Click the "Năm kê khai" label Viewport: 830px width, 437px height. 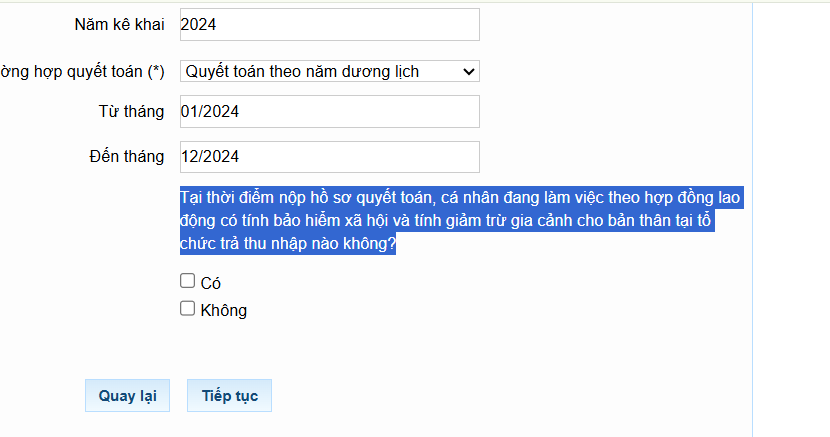(x=119, y=25)
